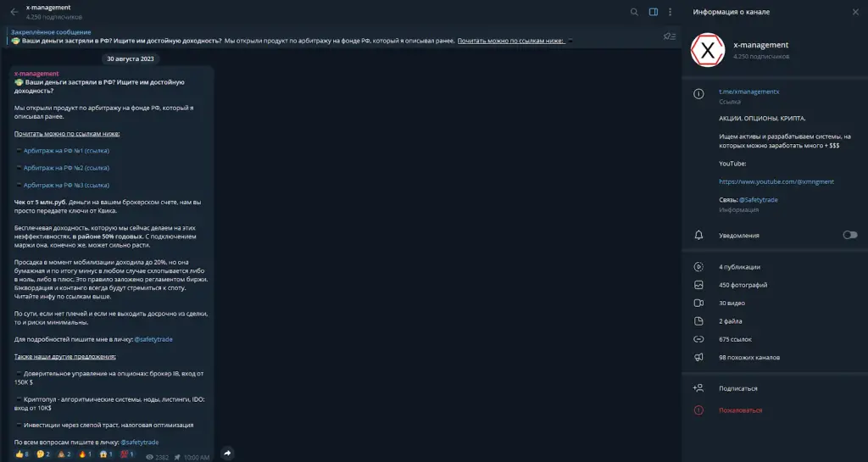868x462 pixels.
Task: Click the 'Закреплённое сообщение' label
Action: [x=51, y=32]
